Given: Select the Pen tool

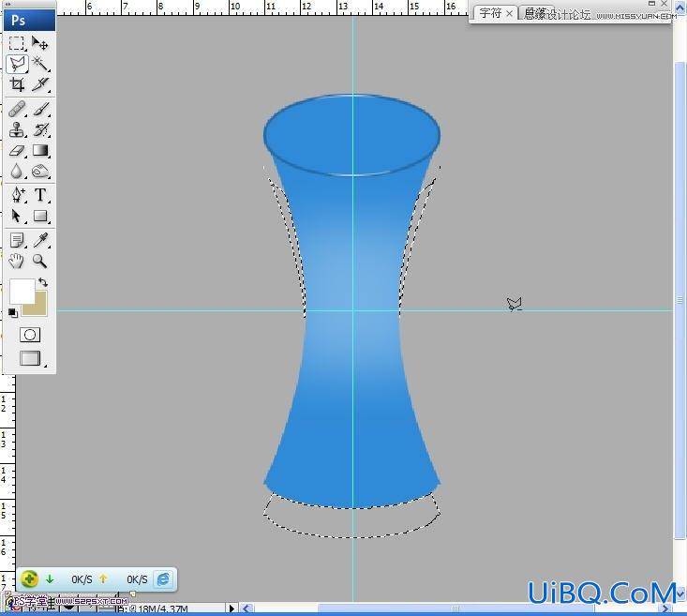Looking at the screenshot, I should click(17, 195).
